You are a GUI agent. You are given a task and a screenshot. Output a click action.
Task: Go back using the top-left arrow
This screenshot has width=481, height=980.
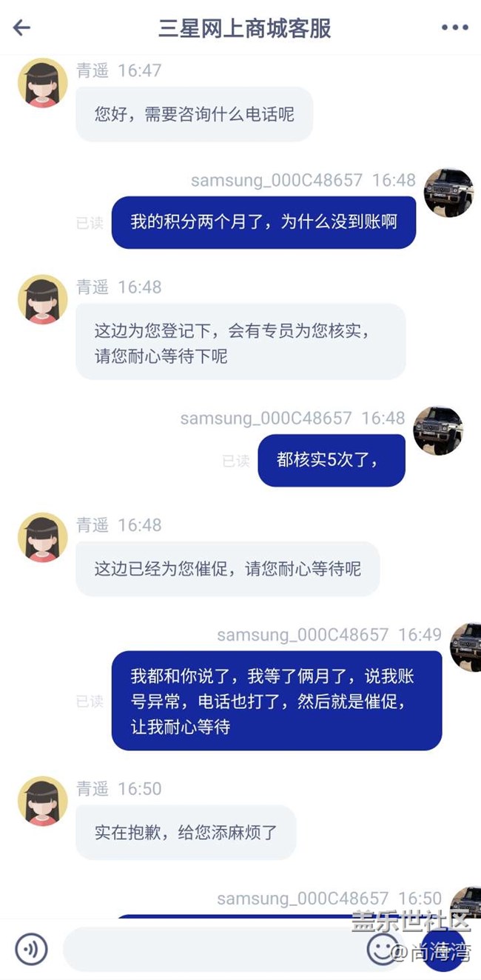click(x=21, y=27)
